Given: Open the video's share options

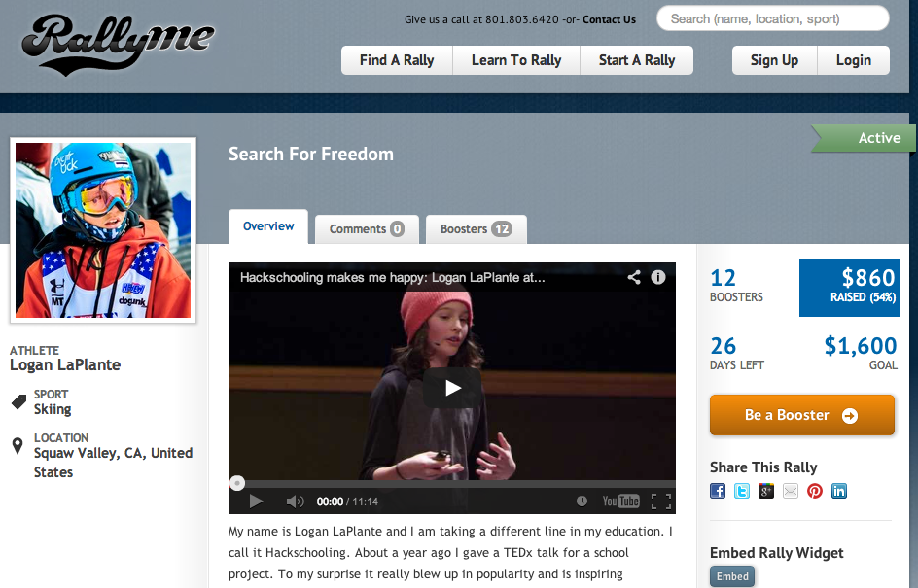Looking at the screenshot, I should 634,277.
